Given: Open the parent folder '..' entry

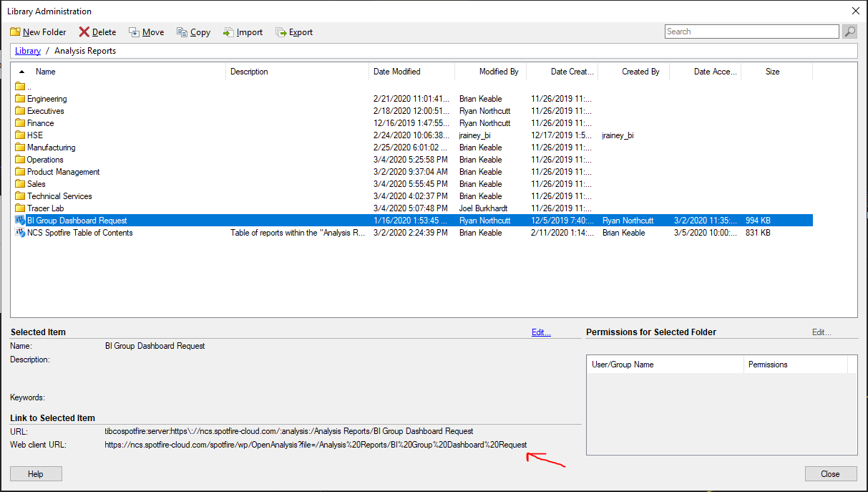Looking at the screenshot, I should [x=29, y=87].
